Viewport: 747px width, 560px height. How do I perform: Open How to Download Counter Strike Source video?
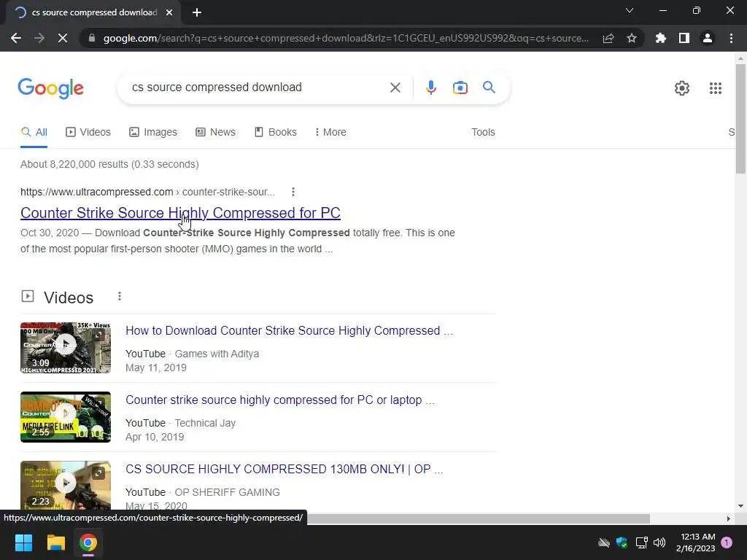click(x=289, y=330)
